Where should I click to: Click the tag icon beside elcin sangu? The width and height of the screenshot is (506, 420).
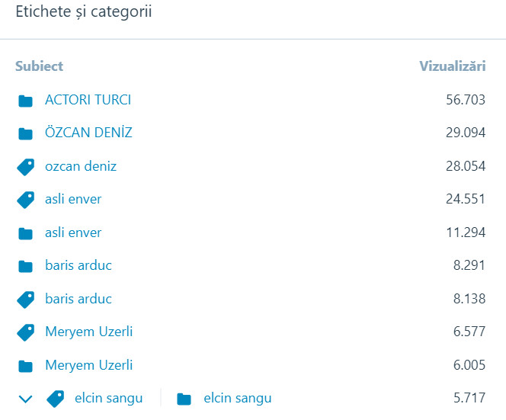click(x=56, y=398)
